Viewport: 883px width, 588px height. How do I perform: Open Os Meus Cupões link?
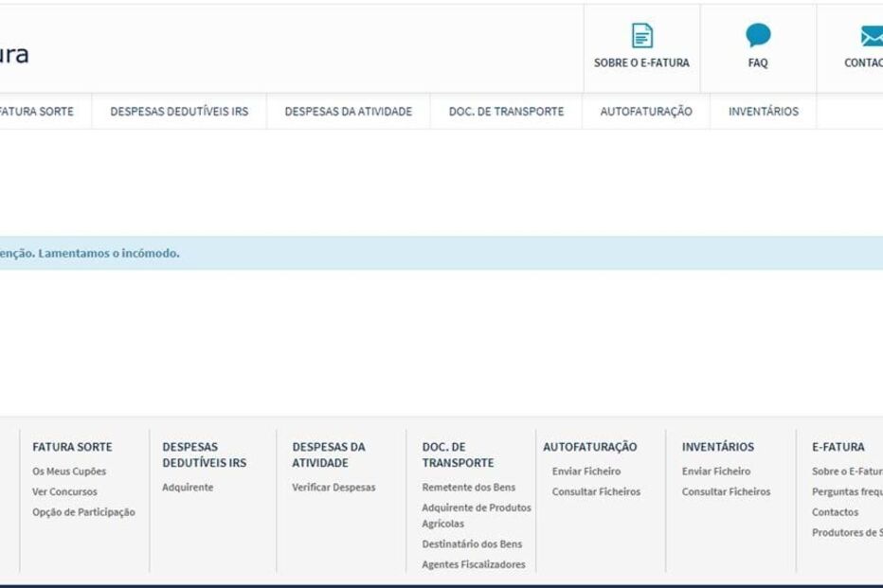pos(69,470)
